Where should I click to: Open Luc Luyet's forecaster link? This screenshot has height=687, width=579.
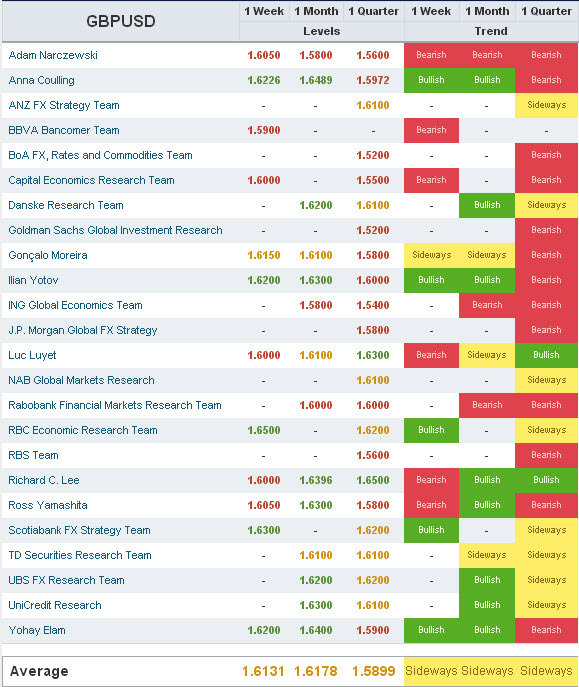click(32, 355)
